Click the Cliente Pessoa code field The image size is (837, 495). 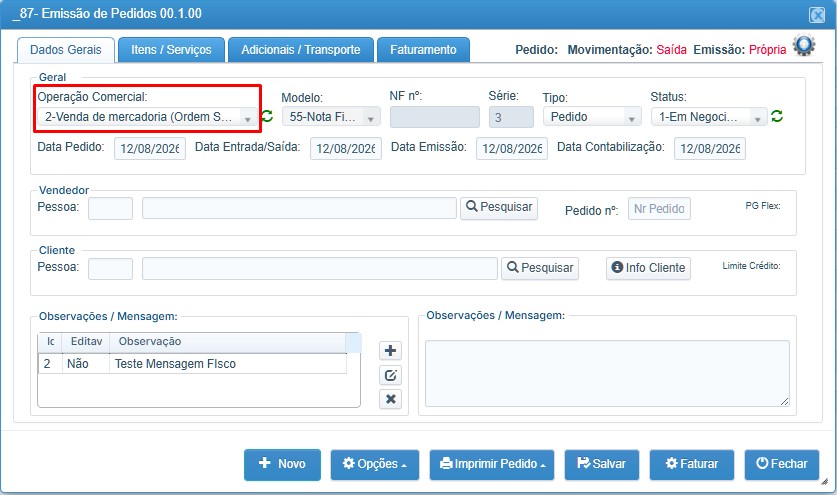pyautogui.click(x=110, y=269)
